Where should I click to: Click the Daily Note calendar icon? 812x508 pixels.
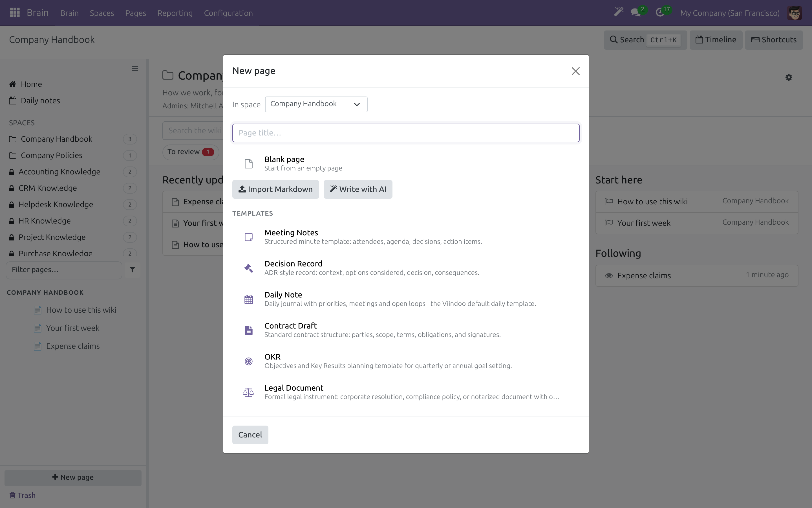(248, 299)
